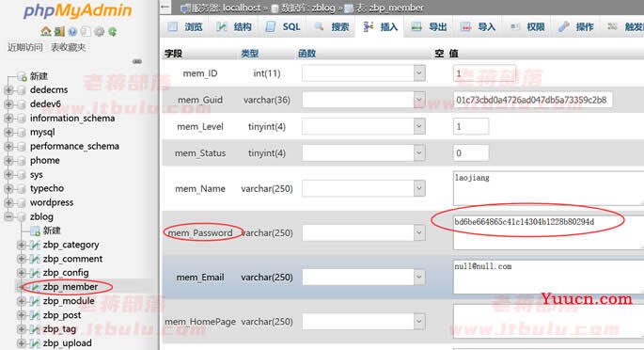Open function dropdown for mem_Password
644x350 pixels.
click(x=364, y=233)
